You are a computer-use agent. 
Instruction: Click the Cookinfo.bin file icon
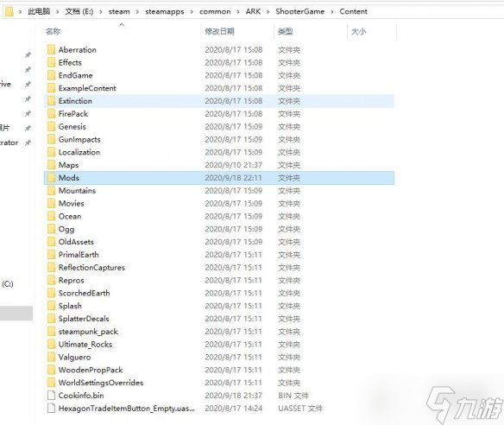(51, 395)
